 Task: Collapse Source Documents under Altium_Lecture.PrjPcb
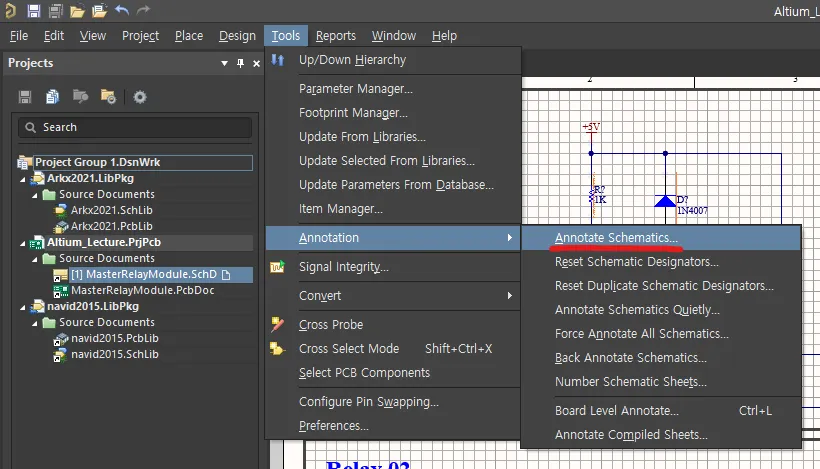(x=35, y=259)
